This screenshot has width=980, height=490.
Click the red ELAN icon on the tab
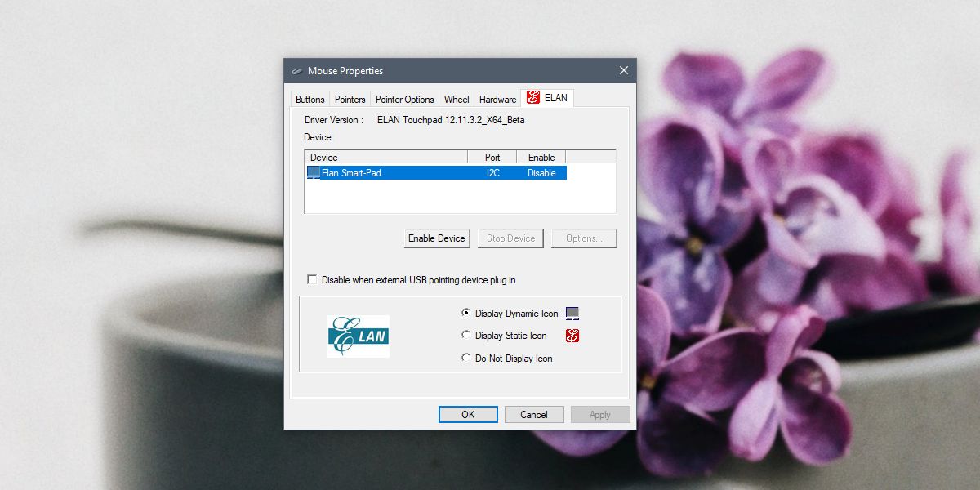point(533,98)
